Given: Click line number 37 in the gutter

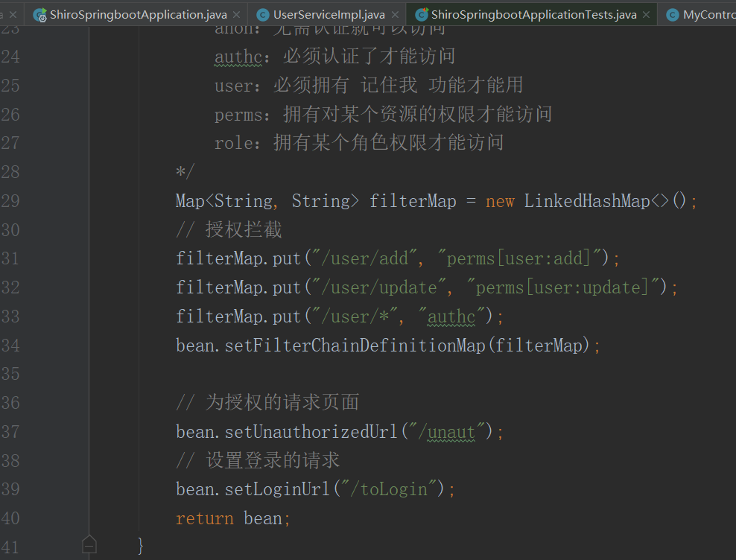Looking at the screenshot, I should pyautogui.click(x=10, y=431).
